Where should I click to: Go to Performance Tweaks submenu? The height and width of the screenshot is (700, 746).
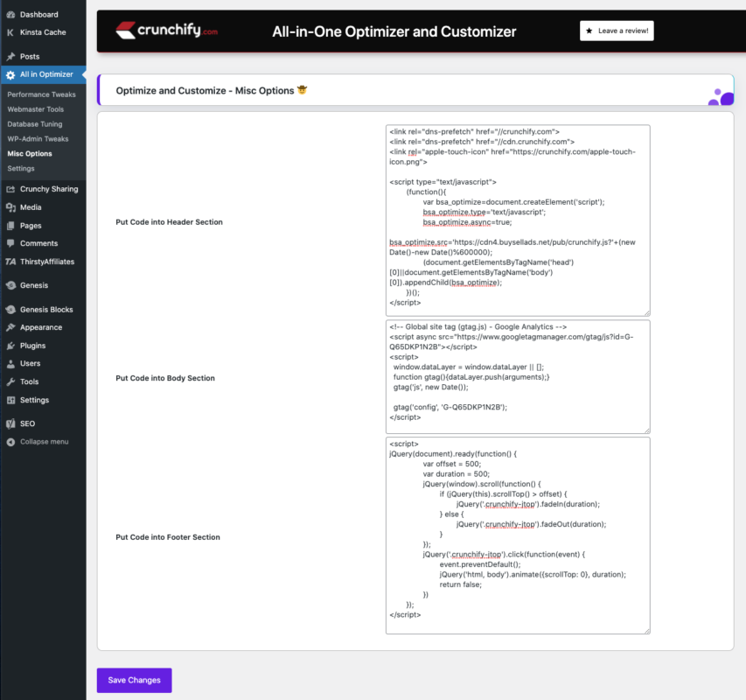pos(41,94)
